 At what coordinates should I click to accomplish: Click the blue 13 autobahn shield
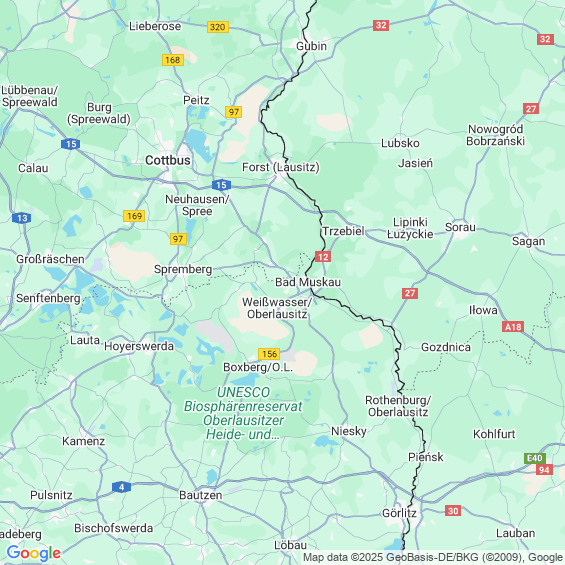[x=22, y=218]
